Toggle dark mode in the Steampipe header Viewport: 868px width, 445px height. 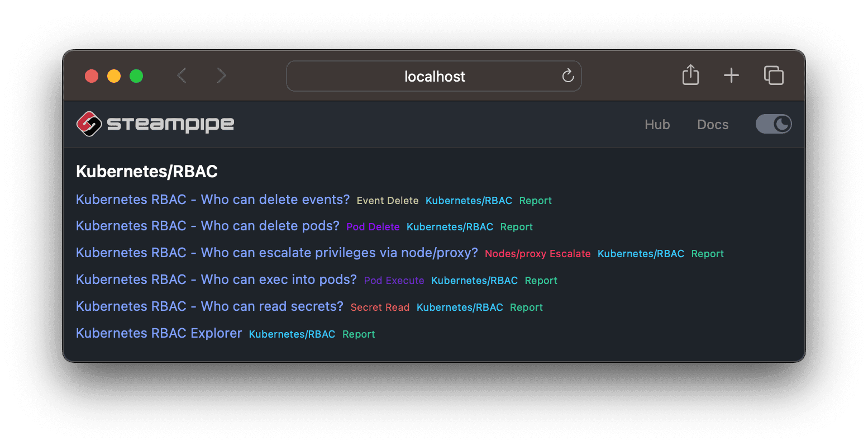click(x=774, y=124)
